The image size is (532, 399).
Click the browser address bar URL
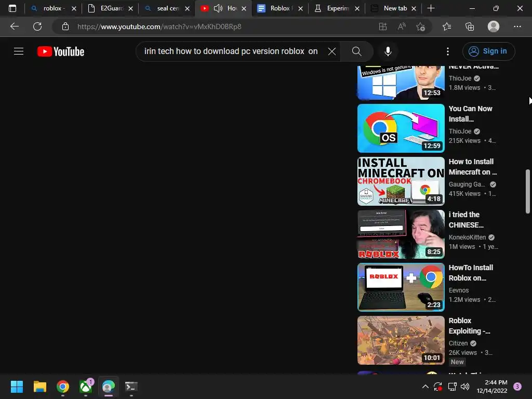pos(159,26)
